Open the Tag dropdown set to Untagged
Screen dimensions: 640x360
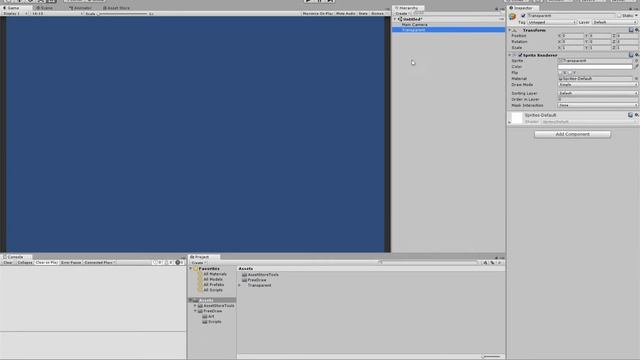[x=551, y=22]
